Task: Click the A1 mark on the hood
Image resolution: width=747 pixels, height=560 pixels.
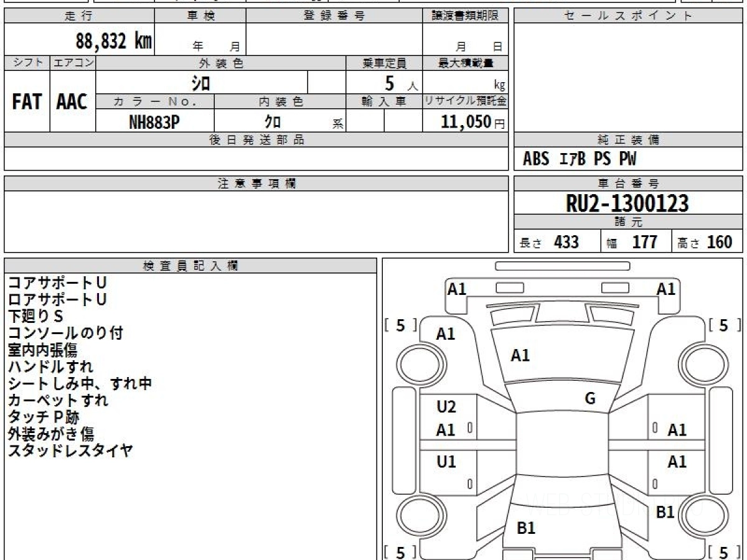Action: [x=520, y=356]
